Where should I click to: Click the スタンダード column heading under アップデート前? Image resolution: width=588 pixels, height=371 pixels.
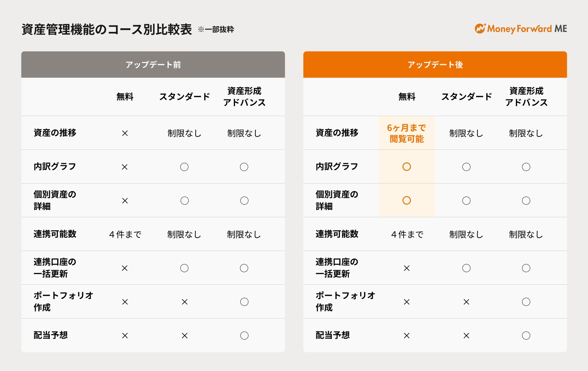184,97
